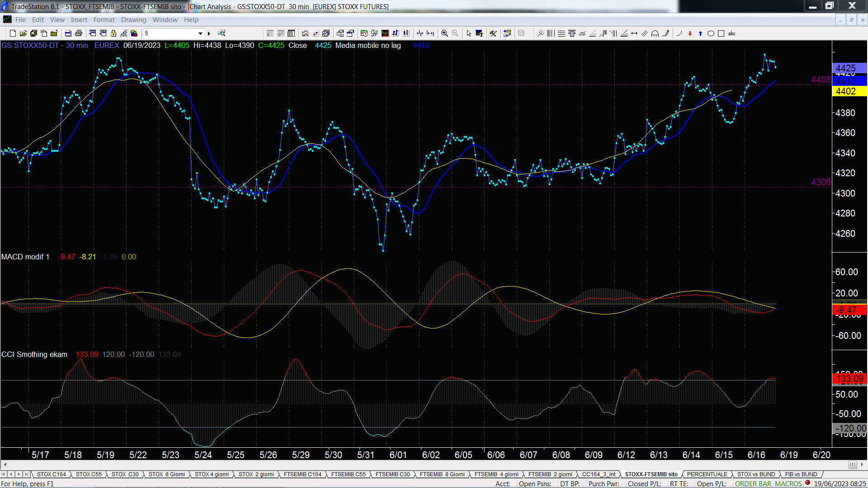The width and height of the screenshot is (868, 488).
Task: Switch to the STOX vs BUND tab
Action: pos(756,474)
